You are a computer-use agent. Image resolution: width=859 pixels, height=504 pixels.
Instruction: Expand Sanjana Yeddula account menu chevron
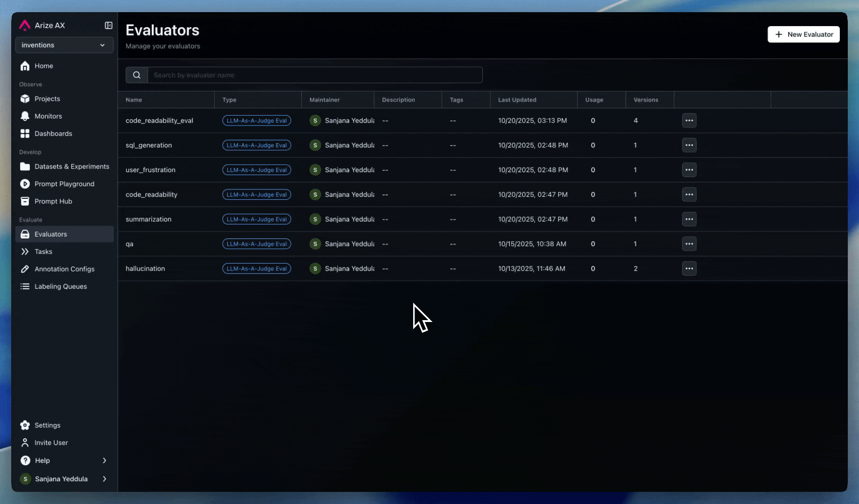104,479
